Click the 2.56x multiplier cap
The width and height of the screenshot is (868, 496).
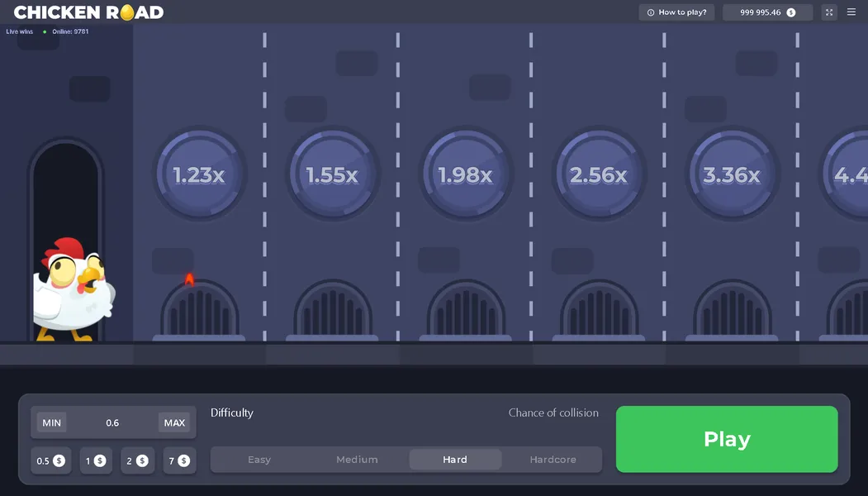pyautogui.click(x=599, y=174)
